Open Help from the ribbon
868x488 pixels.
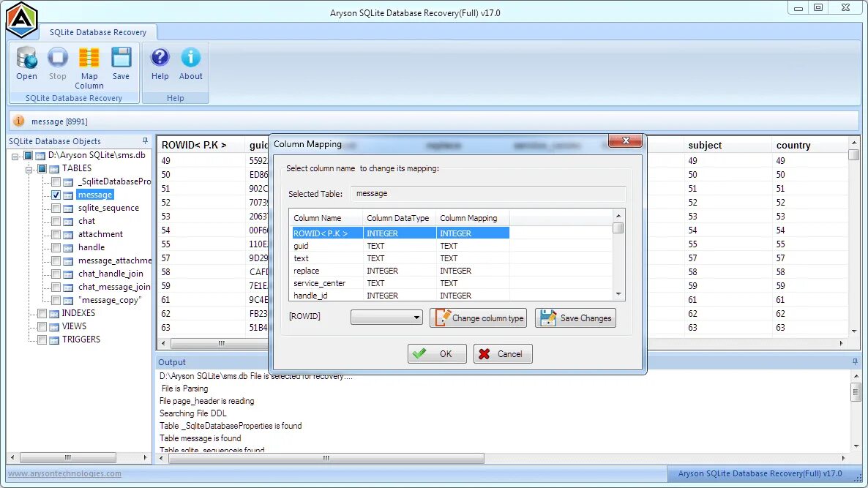[x=160, y=58]
